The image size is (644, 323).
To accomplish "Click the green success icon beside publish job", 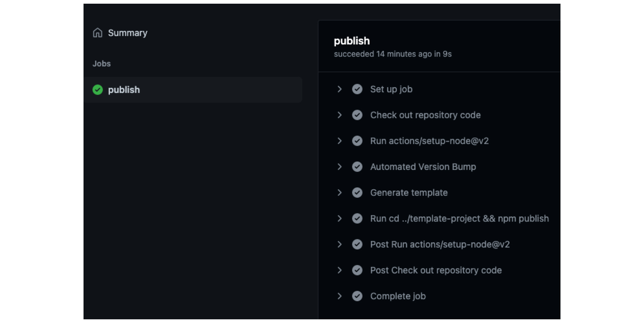I will coord(98,90).
